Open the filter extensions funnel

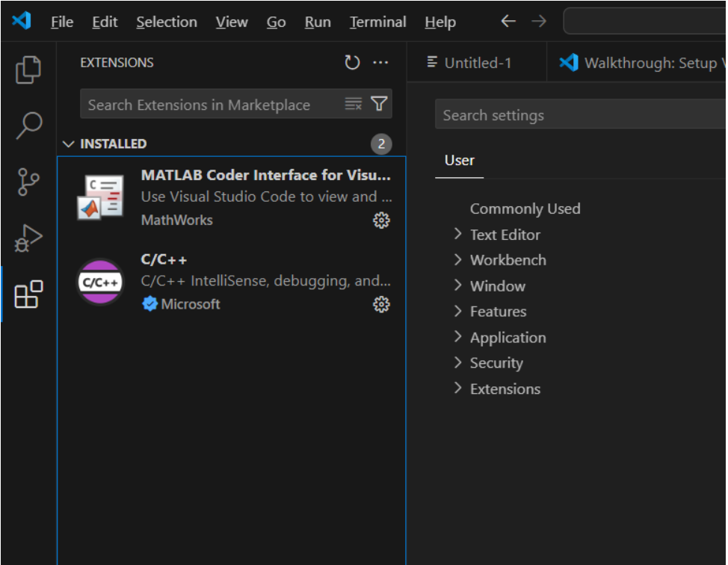tap(379, 104)
